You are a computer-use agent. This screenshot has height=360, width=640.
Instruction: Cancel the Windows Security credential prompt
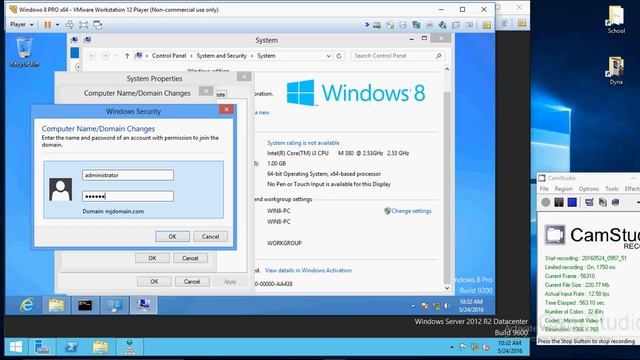tap(210, 237)
